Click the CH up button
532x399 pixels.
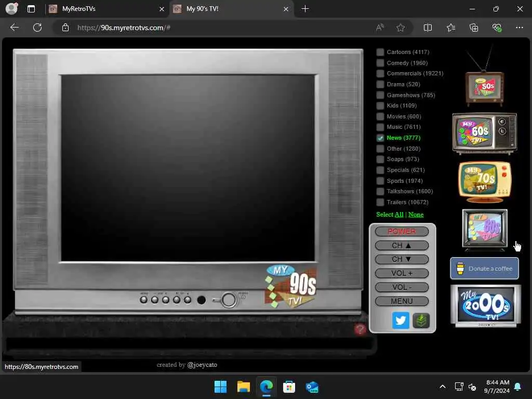[x=402, y=246]
